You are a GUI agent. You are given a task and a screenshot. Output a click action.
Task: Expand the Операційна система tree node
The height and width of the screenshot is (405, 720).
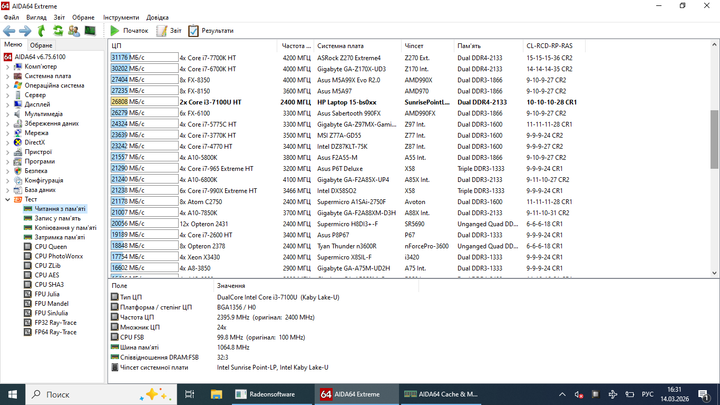click(x=7, y=85)
